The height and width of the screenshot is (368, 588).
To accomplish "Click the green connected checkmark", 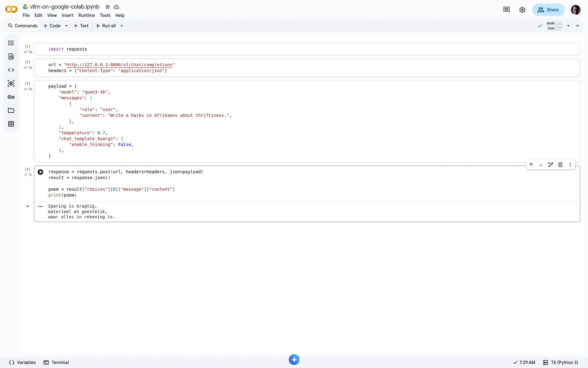I will 540,26.
